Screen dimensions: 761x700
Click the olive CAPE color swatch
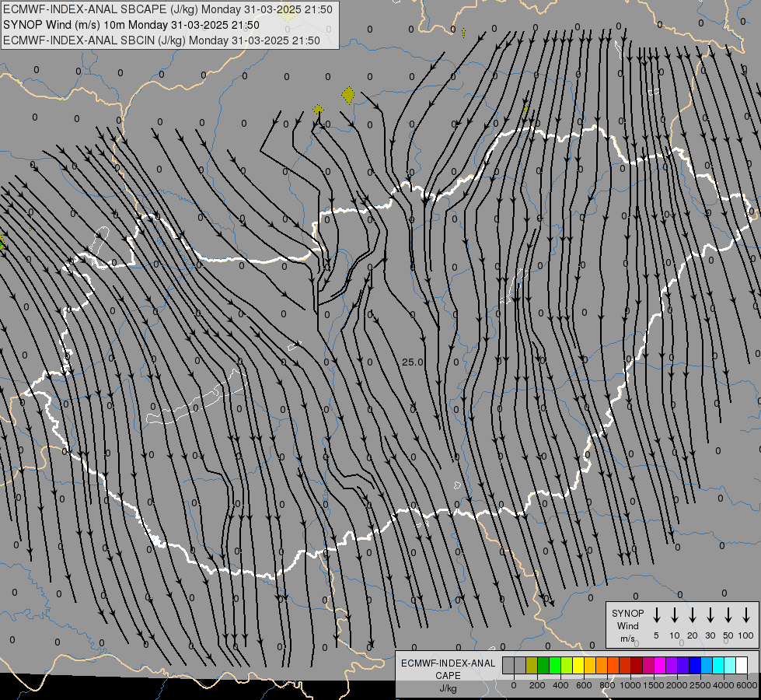532,666
